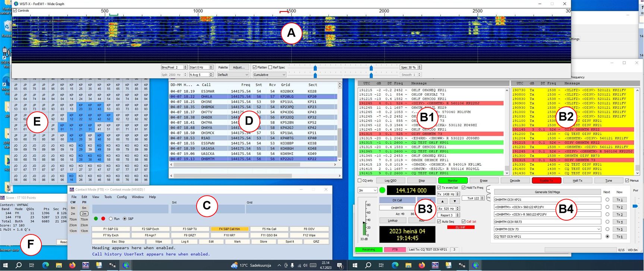Click the Halt Tx button

pos(577,181)
